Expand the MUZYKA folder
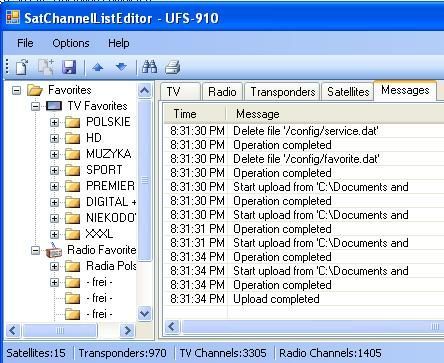Viewport: 444px width, 363px height. (x=54, y=154)
